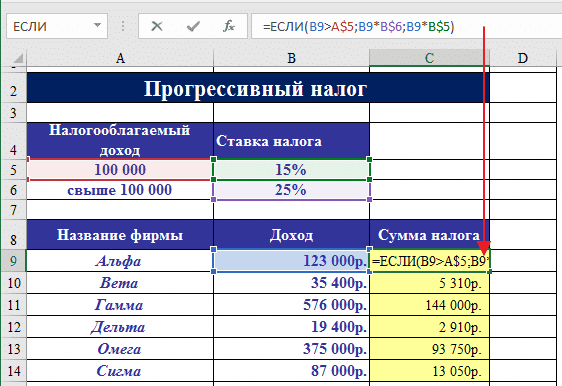This screenshot has height=386, width=562.
Task: Select row 9 header
Action: point(13,261)
